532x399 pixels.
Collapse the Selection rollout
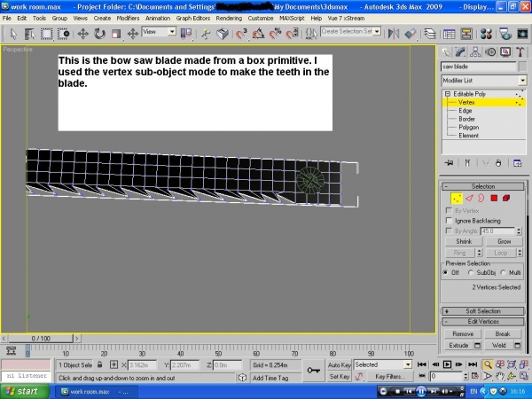(x=483, y=186)
